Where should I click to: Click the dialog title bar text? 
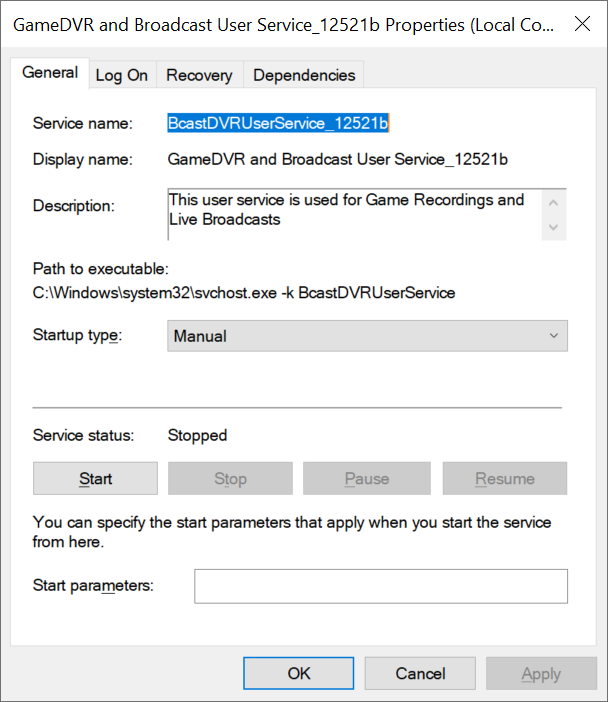[x=283, y=25]
